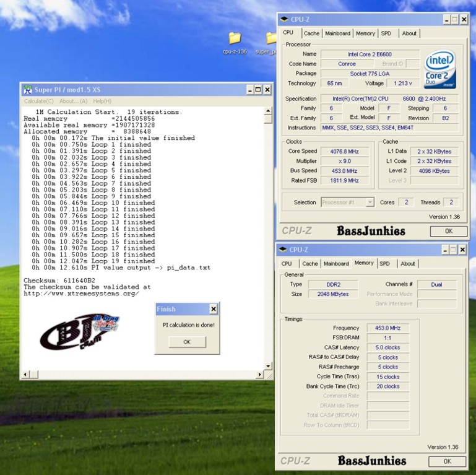Click the Code Name value Conroe
Image resolution: width=476 pixels, height=475 pixels.
tap(347, 64)
